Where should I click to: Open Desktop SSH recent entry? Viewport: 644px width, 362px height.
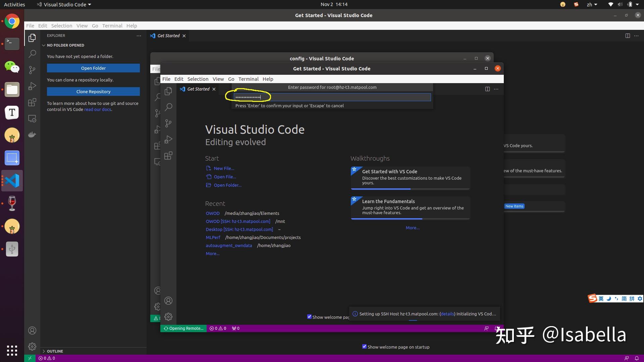pos(239,230)
